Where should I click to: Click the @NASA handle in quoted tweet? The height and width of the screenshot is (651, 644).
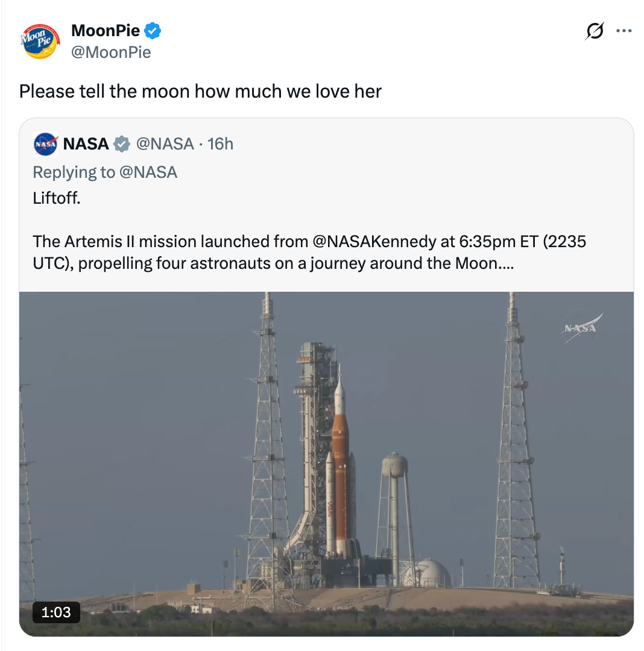point(167,144)
